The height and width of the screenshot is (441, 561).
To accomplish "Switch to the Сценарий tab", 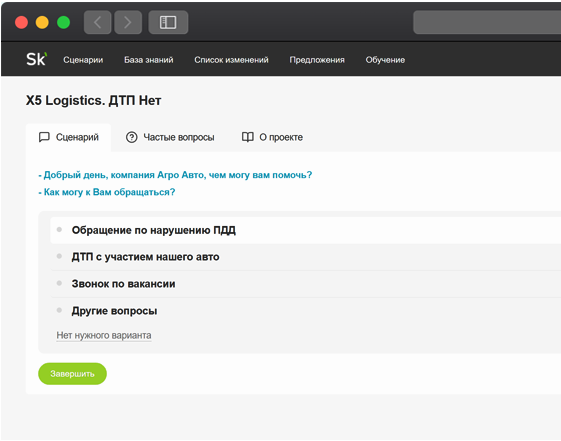I will point(68,137).
